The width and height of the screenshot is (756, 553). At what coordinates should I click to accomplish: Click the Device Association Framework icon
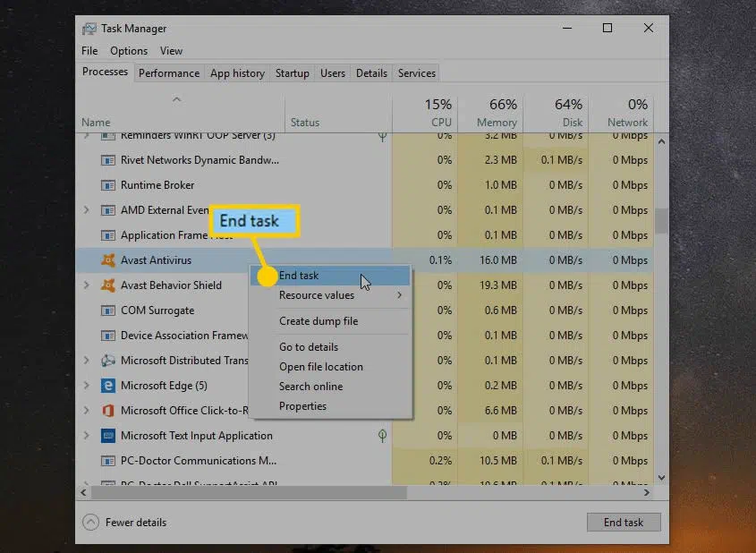coord(108,336)
